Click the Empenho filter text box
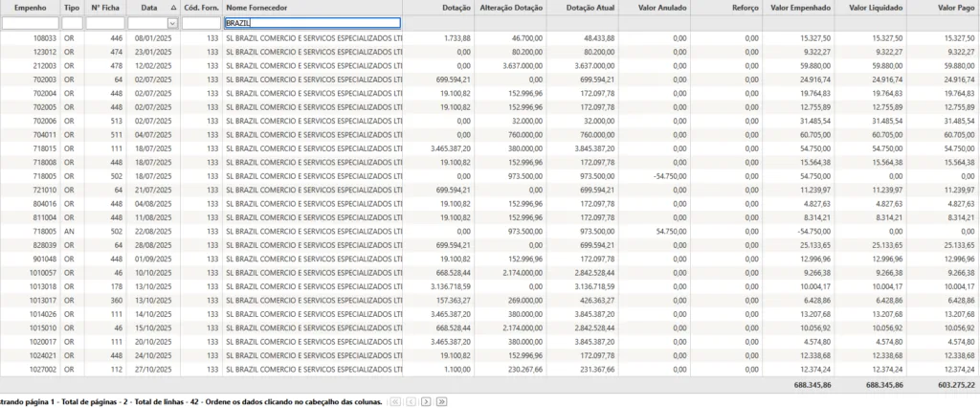The height and width of the screenshot is (408, 980). [30, 23]
